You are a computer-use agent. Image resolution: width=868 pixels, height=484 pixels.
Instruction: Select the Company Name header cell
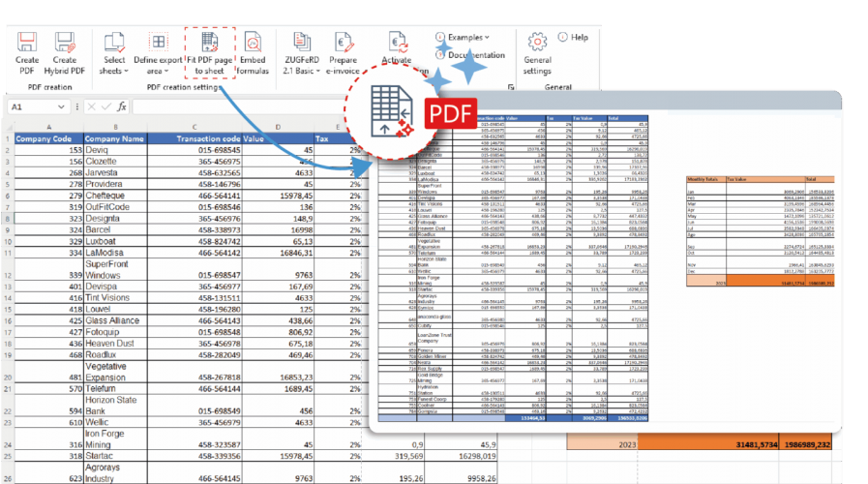point(114,138)
